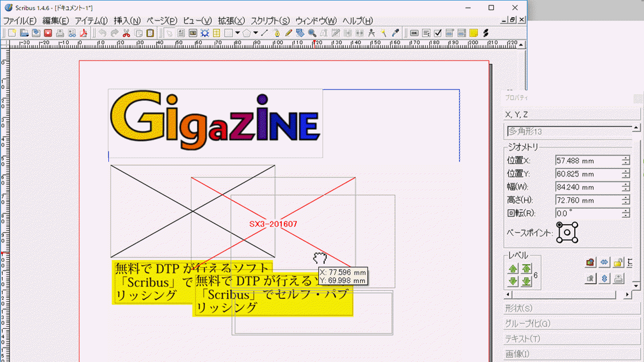
Task: Click the item name field 多角形13
Action: point(569,131)
